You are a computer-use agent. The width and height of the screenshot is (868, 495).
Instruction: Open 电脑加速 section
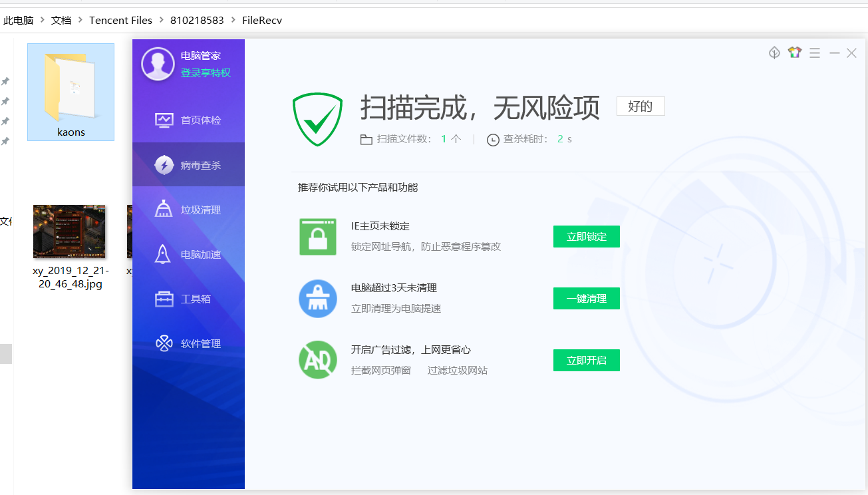coord(189,254)
